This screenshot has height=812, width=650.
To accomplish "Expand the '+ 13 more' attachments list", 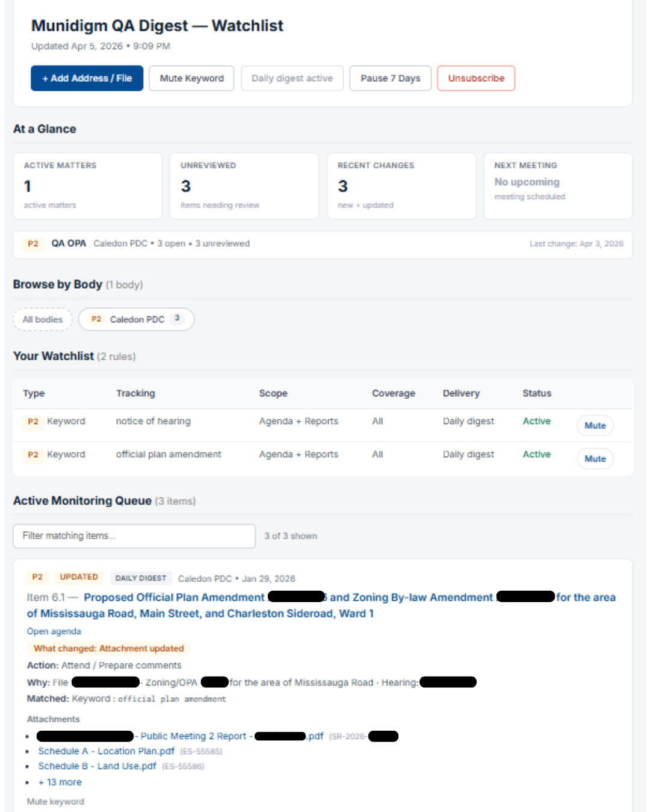I will (60, 782).
